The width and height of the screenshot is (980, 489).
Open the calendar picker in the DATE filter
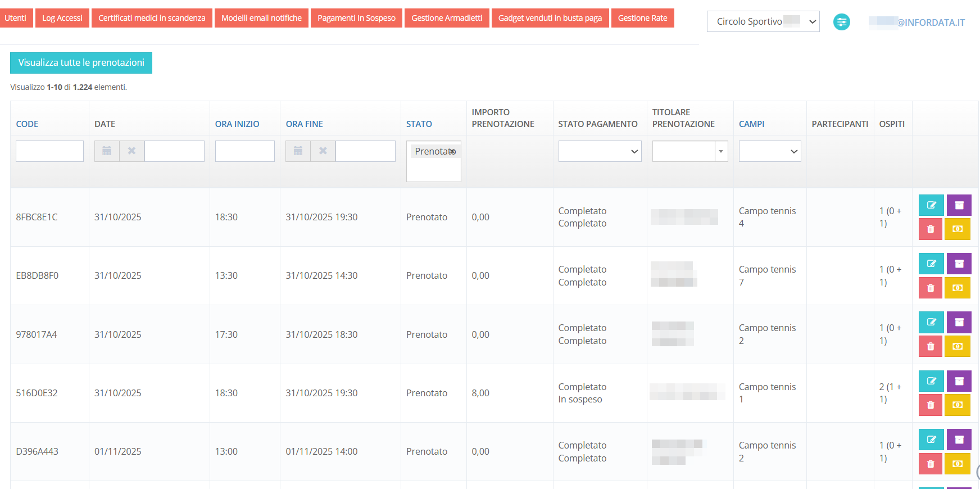tap(107, 151)
